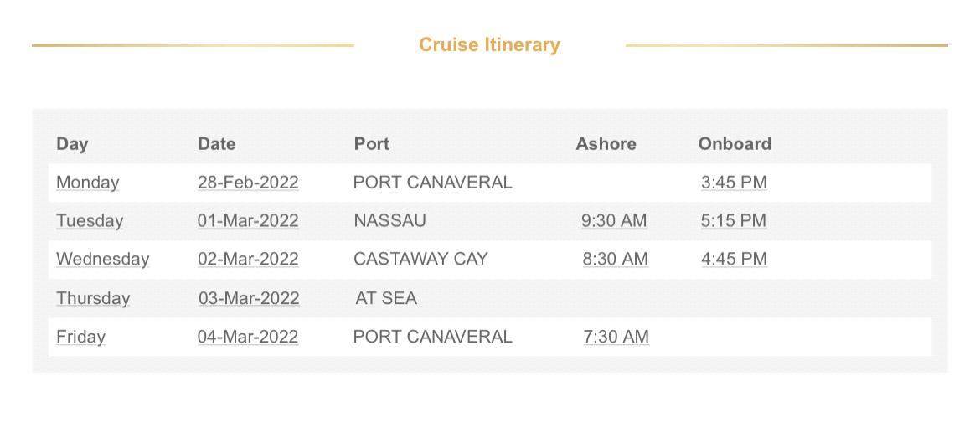980x433 pixels.
Task: Click the Thursday day link
Action: click(93, 298)
